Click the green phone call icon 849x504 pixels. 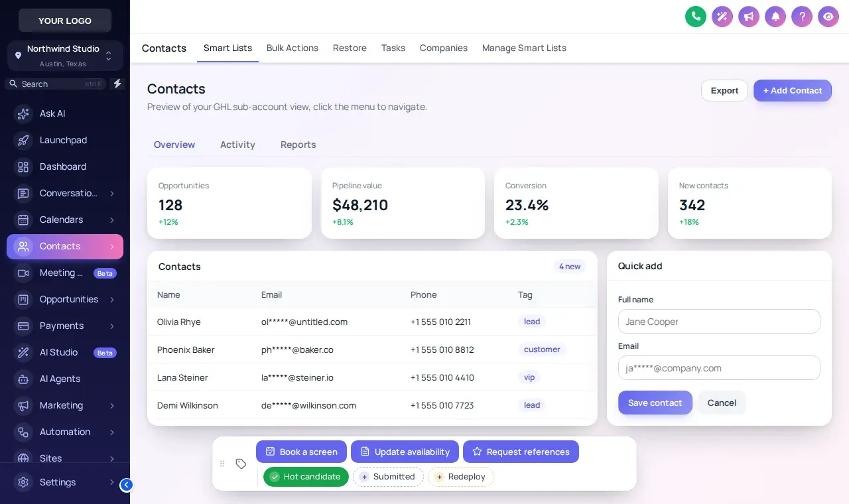pyautogui.click(x=696, y=17)
